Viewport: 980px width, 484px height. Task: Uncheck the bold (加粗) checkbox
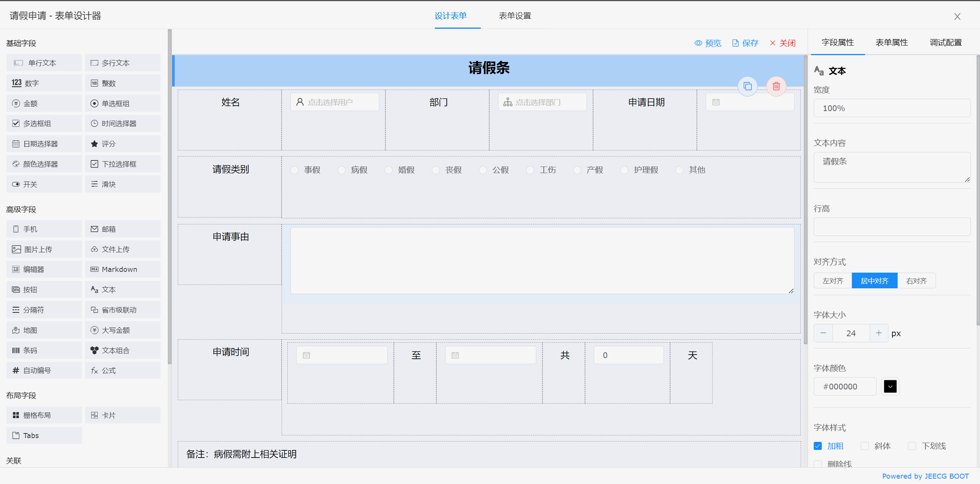point(818,446)
